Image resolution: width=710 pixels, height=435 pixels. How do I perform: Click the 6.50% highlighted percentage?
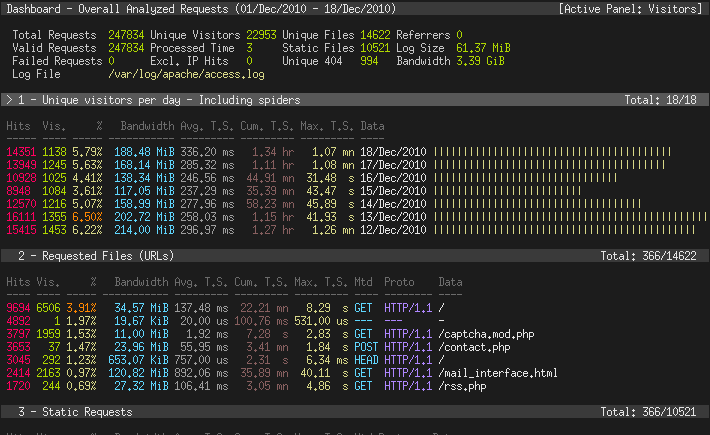coord(87,217)
